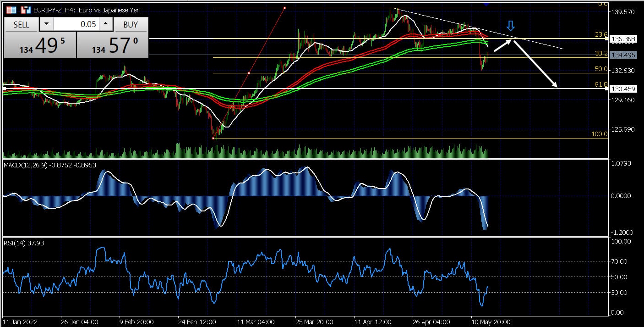Click the blue triangle at chart top edge

coord(486,4)
